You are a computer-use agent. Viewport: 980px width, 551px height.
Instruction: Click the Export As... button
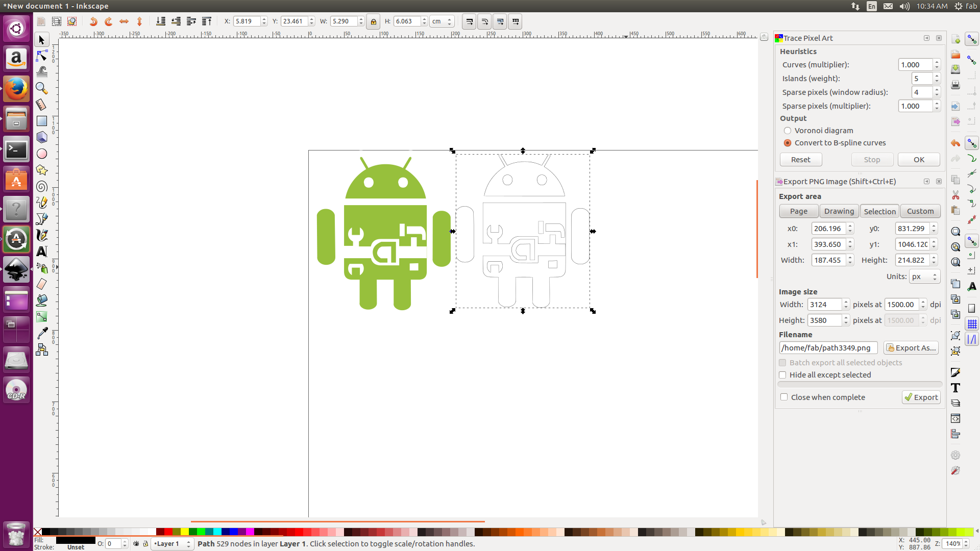pyautogui.click(x=911, y=347)
